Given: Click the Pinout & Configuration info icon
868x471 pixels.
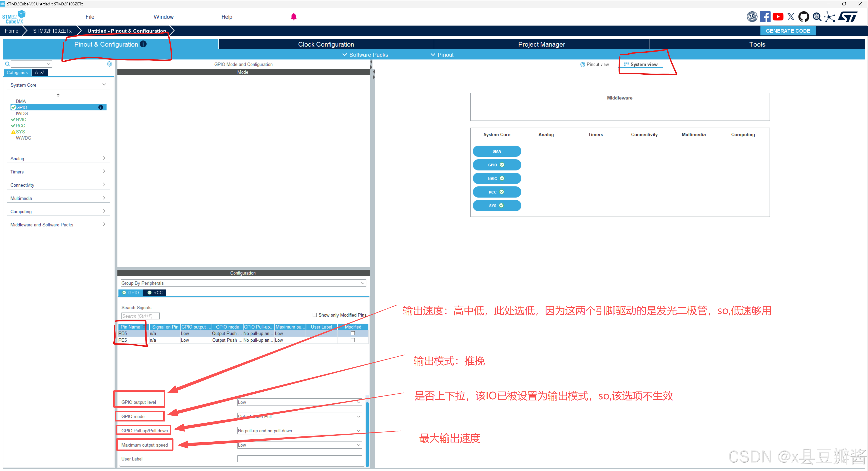Looking at the screenshot, I should pyautogui.click(x=143, y=44).
